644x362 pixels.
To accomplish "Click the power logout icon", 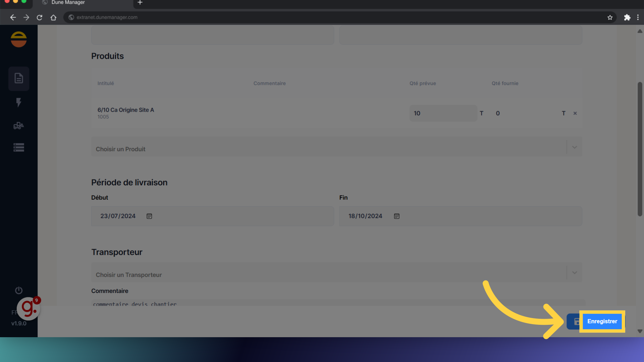I will [x=19, y=290].
